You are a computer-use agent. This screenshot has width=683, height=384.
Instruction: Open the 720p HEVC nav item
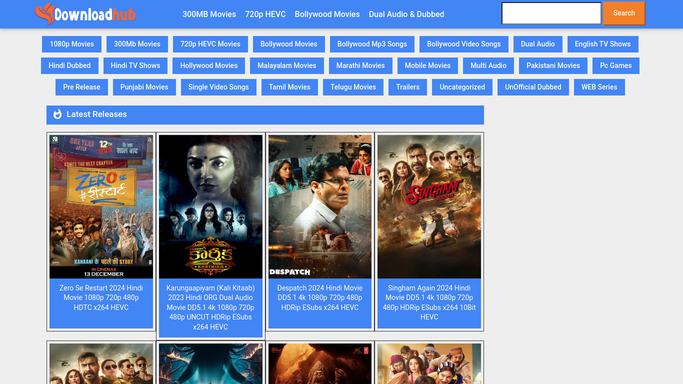click(265, 14)
